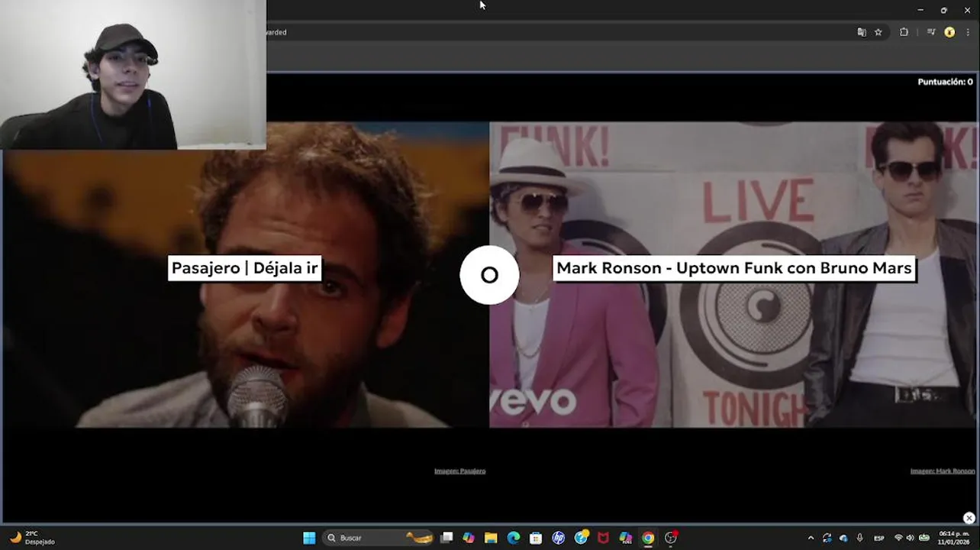Open the 'Imagen: Mark Ronson' credit link
Image resolution: width=980 pixels, height=550 pixels.
coord(942,471)
